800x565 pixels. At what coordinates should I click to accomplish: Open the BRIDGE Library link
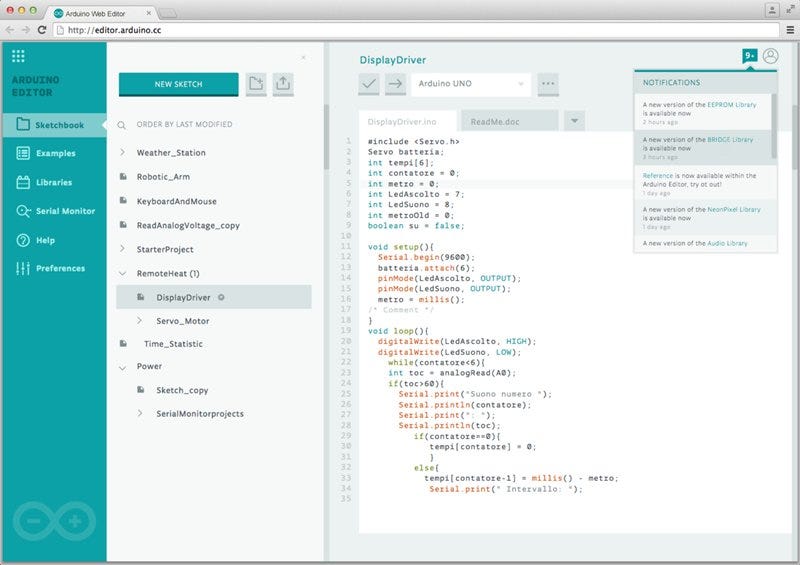click(730, 139)
